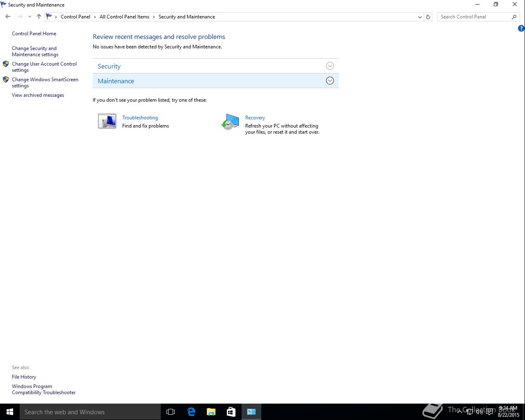Click the Control Panel taskbar button
The height and width of the screenshot is (420, 525).
(251, 412)
